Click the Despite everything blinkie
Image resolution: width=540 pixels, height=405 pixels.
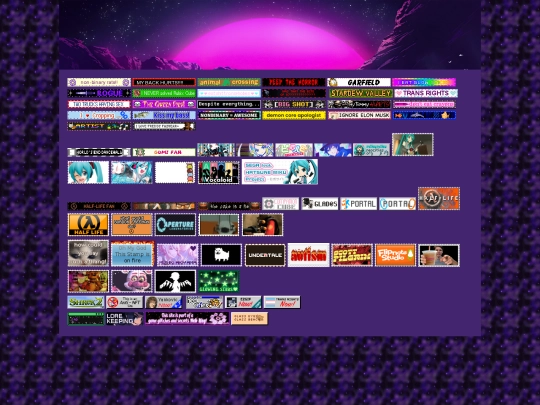click(229, 104)
